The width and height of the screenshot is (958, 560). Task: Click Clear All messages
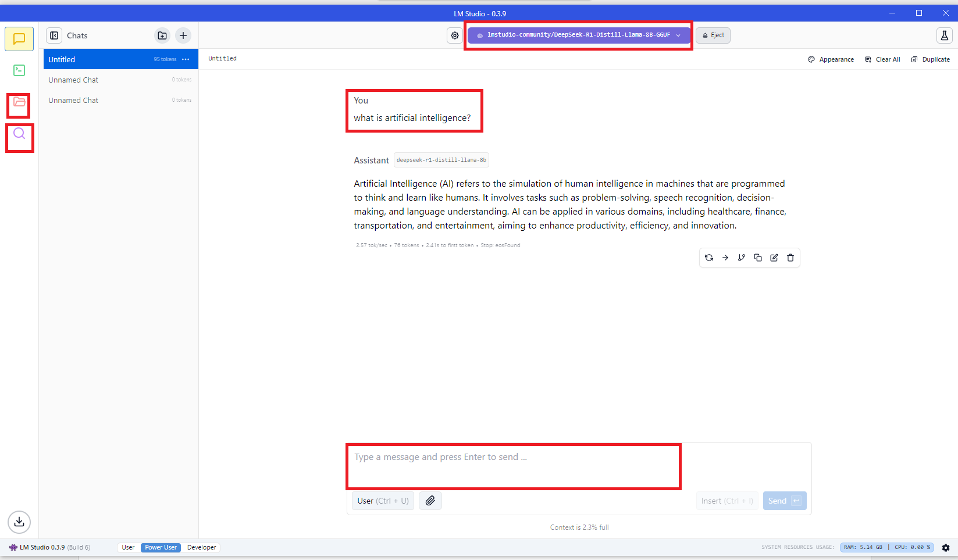[882, 59]
